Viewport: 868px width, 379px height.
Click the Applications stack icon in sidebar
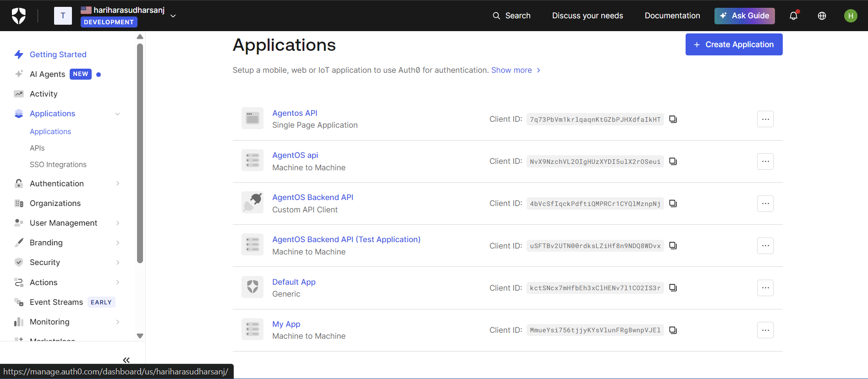point(19,114)
